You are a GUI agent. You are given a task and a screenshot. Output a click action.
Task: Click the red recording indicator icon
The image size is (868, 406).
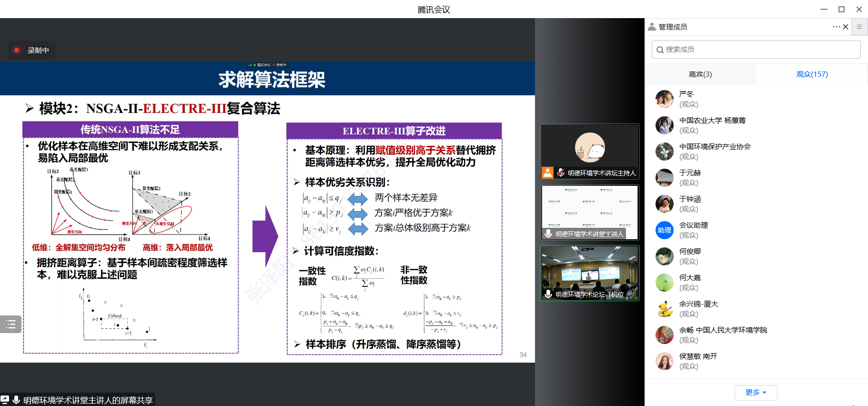17,50
